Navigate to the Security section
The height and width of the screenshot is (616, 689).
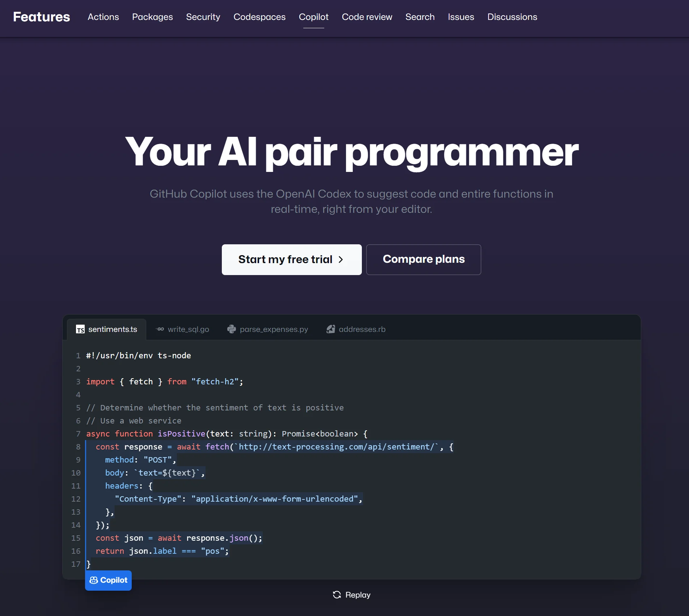[203, 17]
